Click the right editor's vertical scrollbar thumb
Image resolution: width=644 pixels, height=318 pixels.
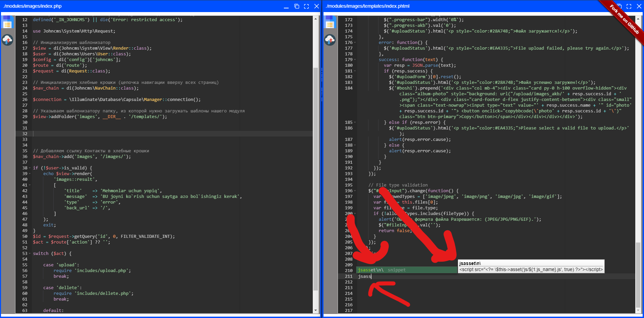(638, 275)
